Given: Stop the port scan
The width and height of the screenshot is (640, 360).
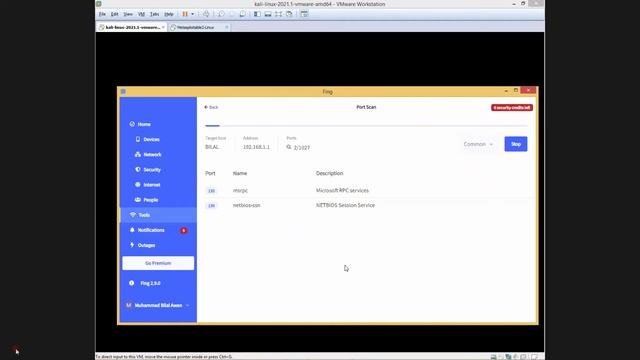Looking at the screenshot, I should click(x=516, y=144).
